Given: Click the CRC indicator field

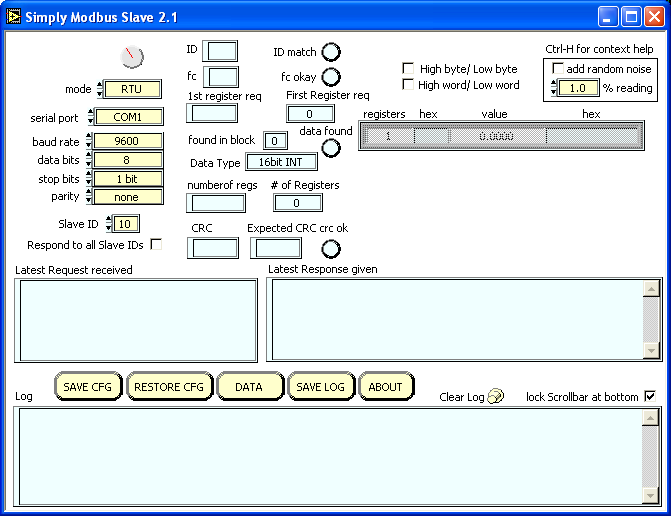Looking at the screenshot, I should coord(213,248).
